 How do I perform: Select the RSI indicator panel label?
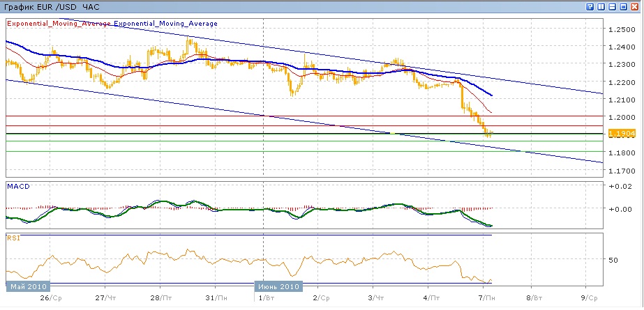(14, 238)
